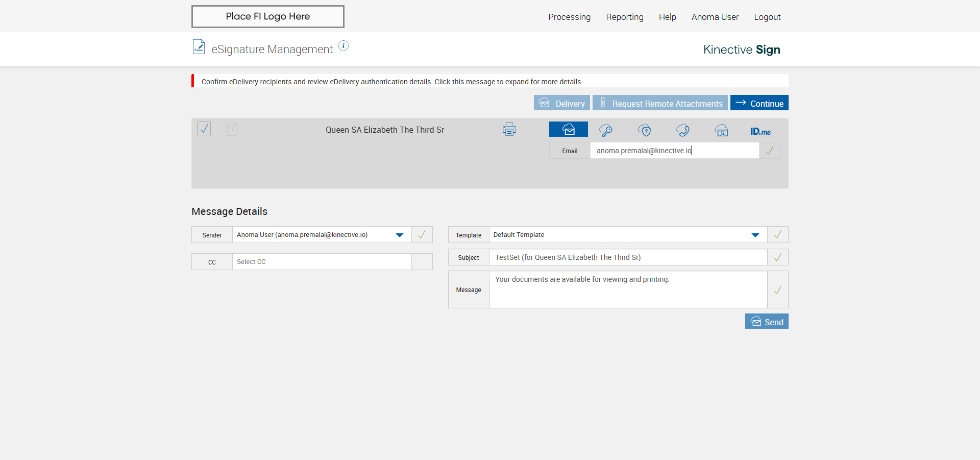Select the photo ID verification cloud icon
The width and height of the screenshot is (980, 460).
[x=721, y=131]
